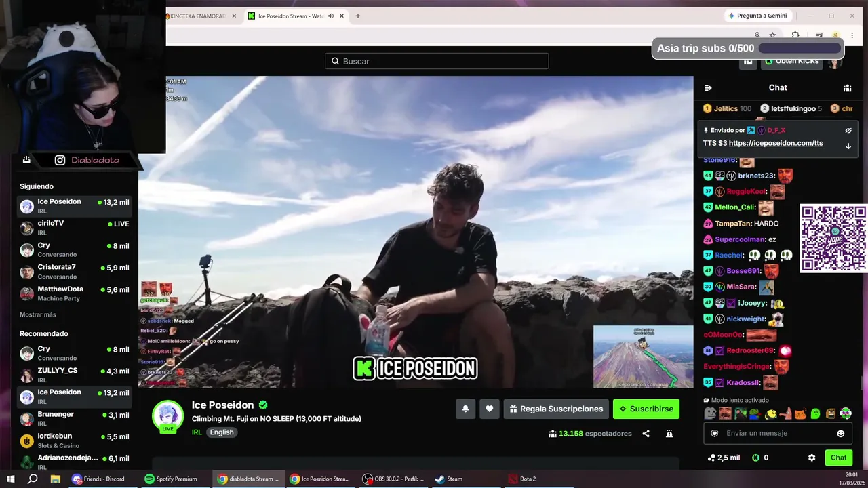Switch to KINGTEKA ENAMORAD browser tab
This screenshot has height=488, width=868.
point(197,16)
